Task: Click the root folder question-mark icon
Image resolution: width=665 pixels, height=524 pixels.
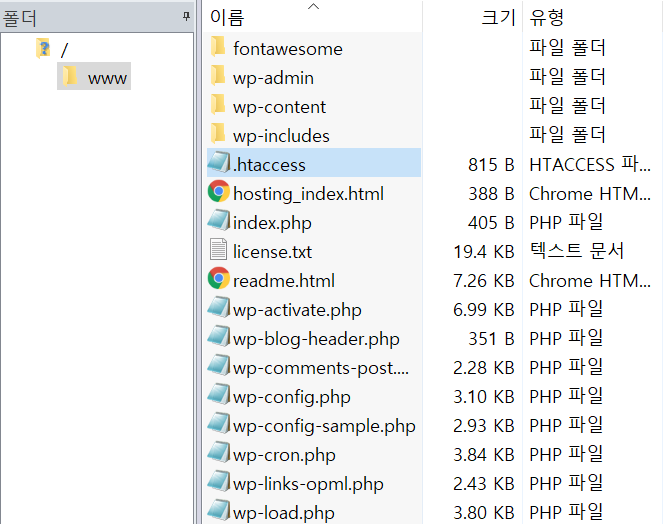Action: (x=43, y=48)
